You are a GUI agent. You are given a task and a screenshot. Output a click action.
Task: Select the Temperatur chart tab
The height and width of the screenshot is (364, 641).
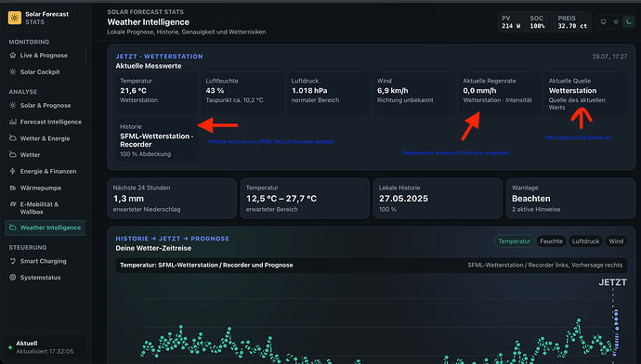pyautogui.click(x=515, y=241)
